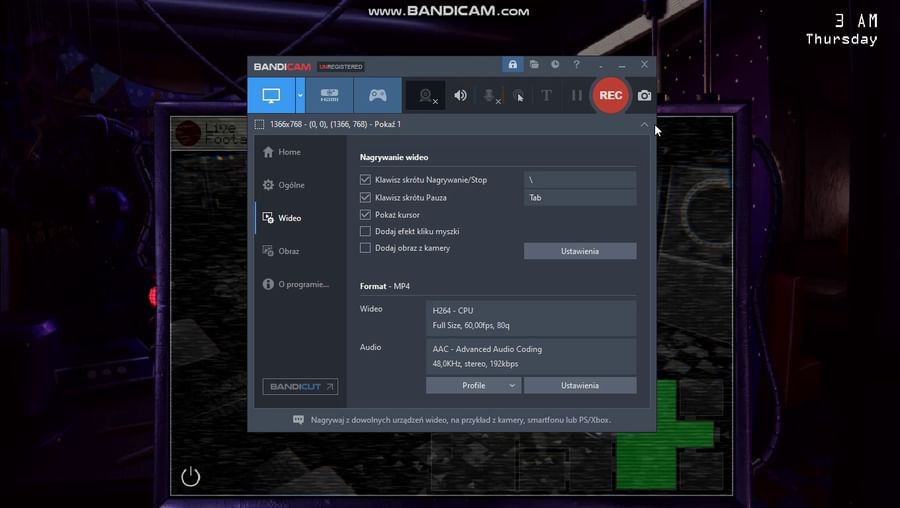
Task: Enable Dodaj obraz z kamery checkbox
Action: 365,248
